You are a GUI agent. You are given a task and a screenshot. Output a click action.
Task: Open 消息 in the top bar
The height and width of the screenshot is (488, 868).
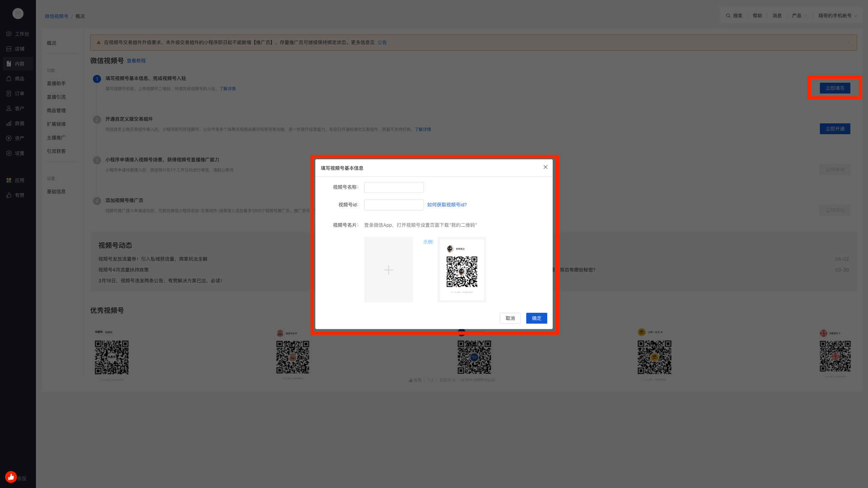tap(777, 16)
